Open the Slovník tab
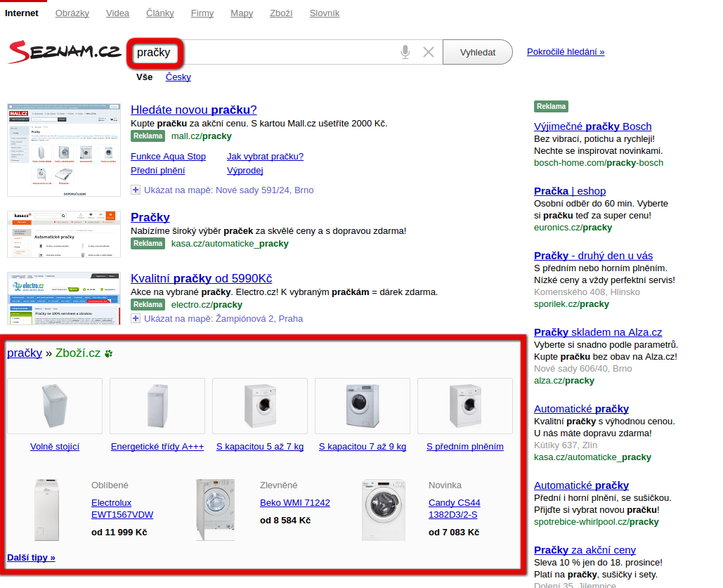This screenshot has height=588, width=723. pos(325,13)
